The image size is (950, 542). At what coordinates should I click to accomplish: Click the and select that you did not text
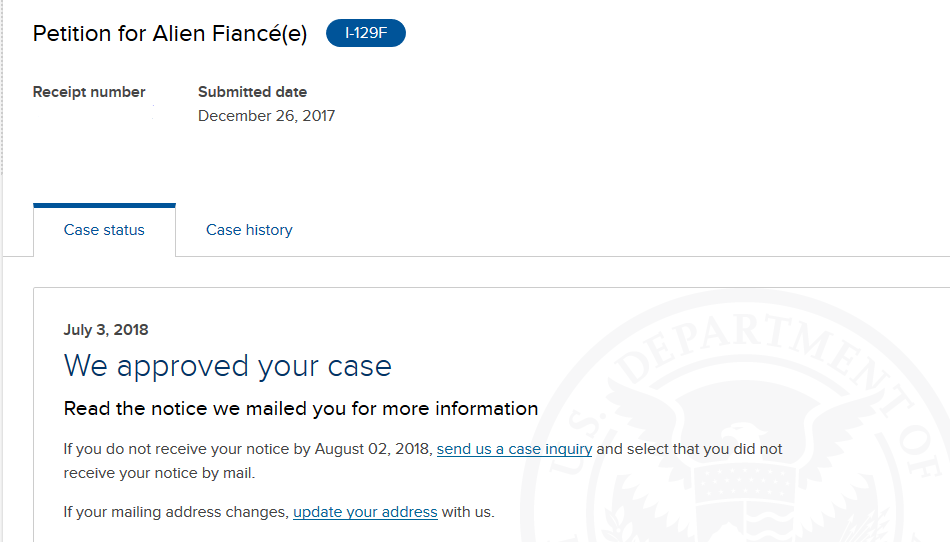[x=689, y=449]
